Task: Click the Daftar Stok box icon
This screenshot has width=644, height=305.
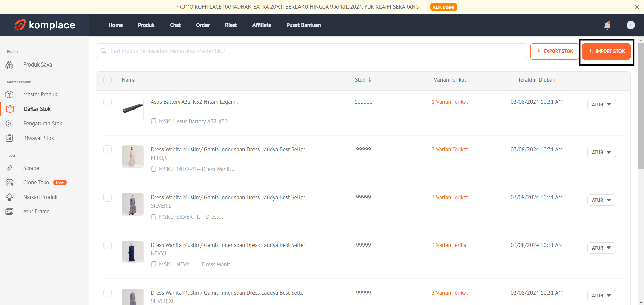Action: [10, 109]
